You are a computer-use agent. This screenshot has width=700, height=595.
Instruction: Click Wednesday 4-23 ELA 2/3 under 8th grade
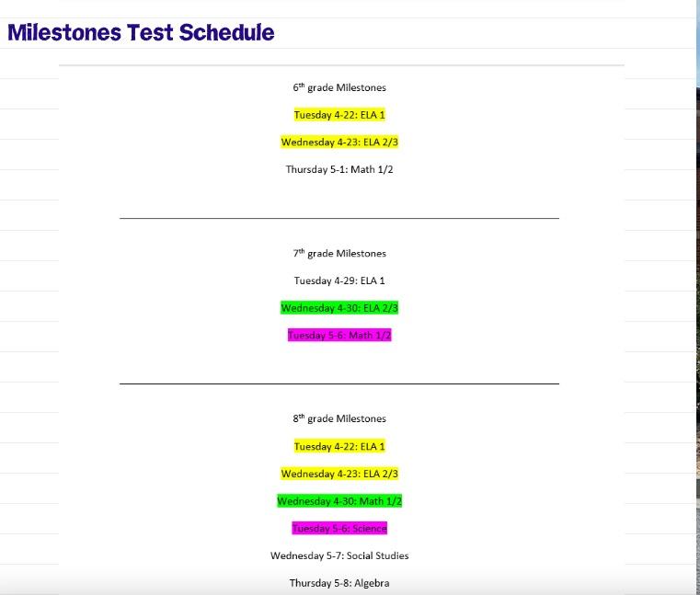[x=339, y=474]
